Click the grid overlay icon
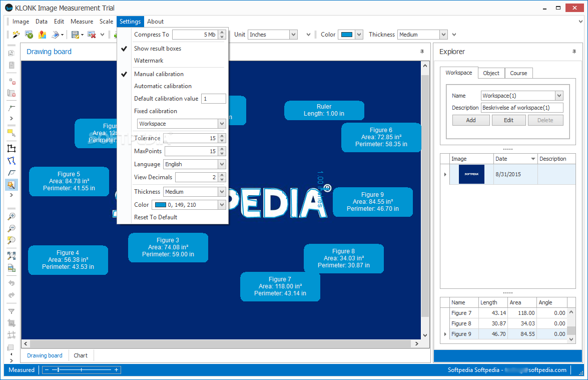Viewport: 588px width, 380px height. pyautogui.click(x=12, y=334)
